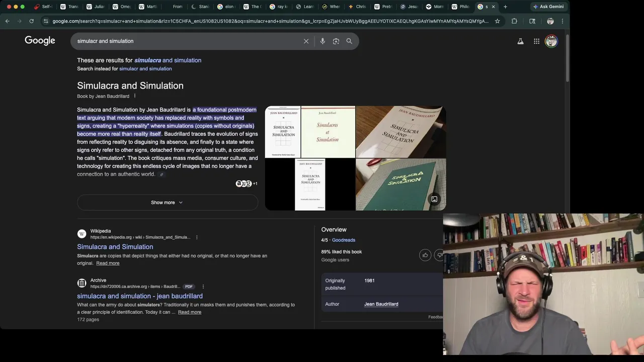Switch to the 'elon' Google tab

pos(226,7)
